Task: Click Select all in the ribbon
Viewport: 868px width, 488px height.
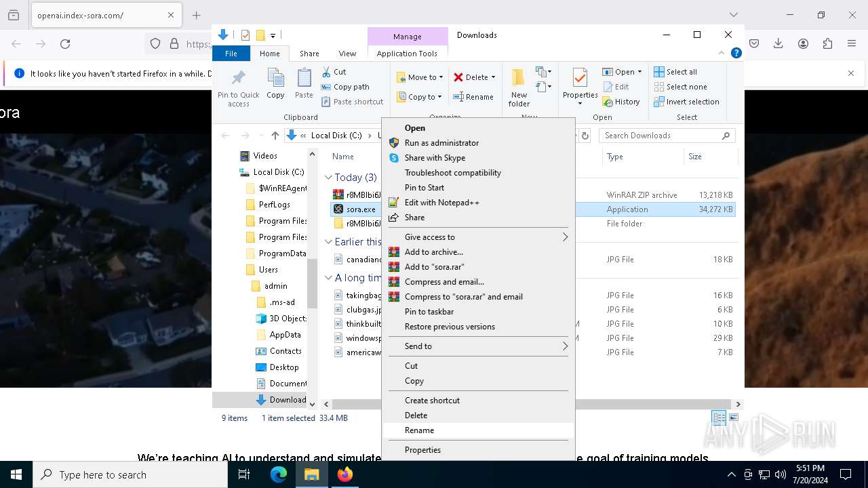Action: [x=675, y=72]
